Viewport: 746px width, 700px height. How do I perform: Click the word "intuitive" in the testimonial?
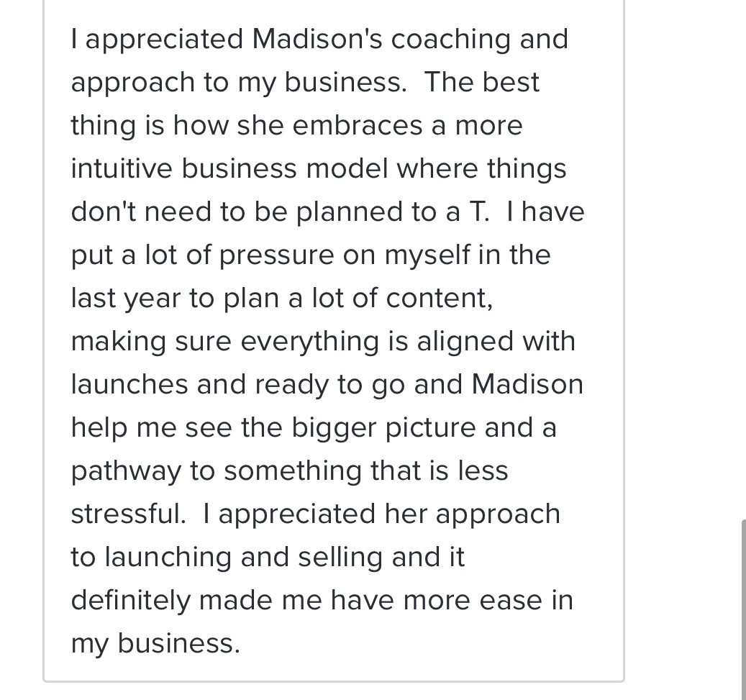click(x=122, y=168)
